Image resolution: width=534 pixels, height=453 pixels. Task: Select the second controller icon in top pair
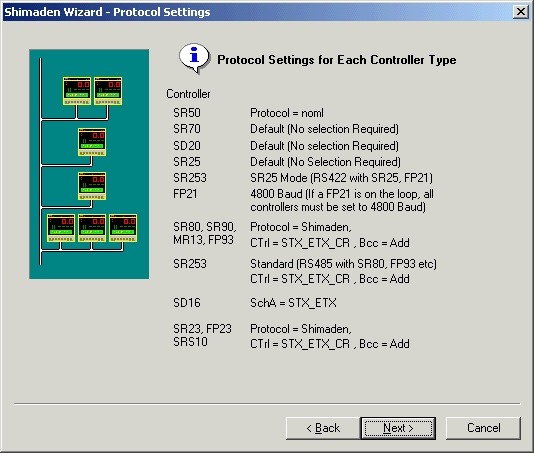tap(108, 91)
